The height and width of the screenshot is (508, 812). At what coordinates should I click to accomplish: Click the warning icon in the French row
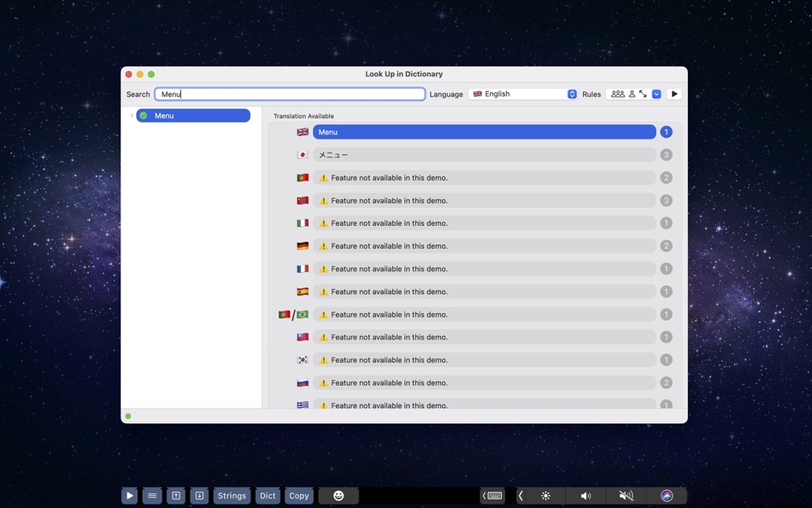point(324,269)
